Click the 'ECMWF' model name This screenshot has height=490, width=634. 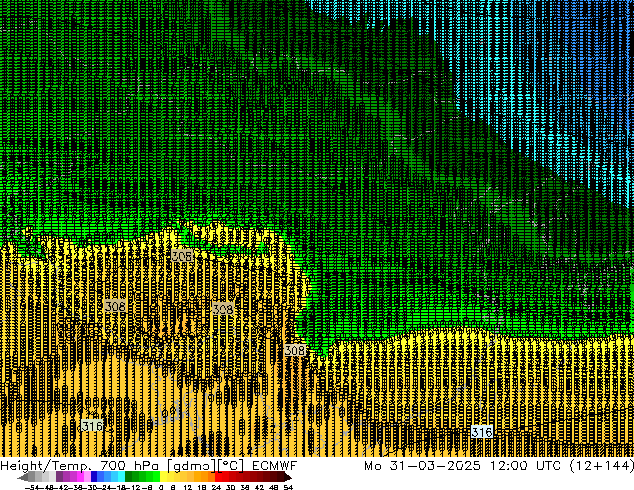(275, 466)
